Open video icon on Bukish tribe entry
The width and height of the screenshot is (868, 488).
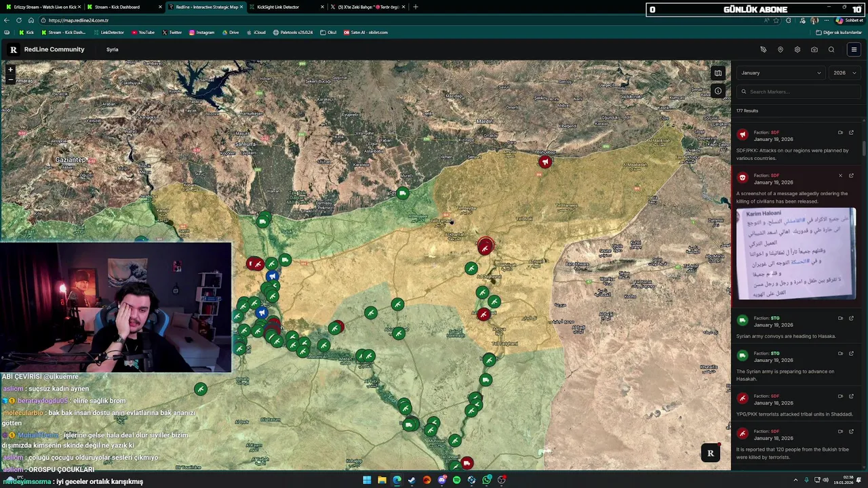click(840, 431)
